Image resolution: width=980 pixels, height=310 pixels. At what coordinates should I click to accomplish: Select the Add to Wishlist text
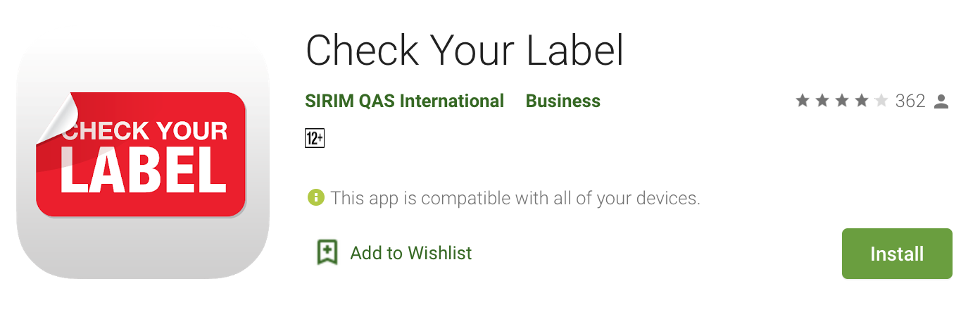click(x=411, y=253)
